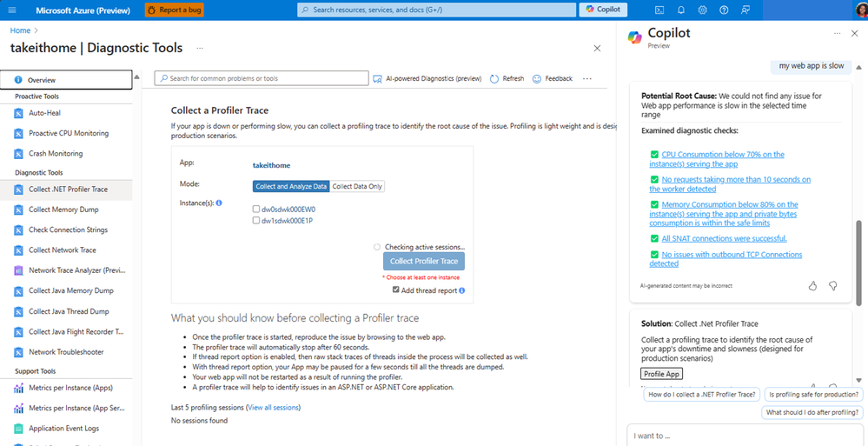868x446 pixels.
Task: Choose suggestion How do I collect a .NET Profiler Trace?
Action: click(701, 395)
